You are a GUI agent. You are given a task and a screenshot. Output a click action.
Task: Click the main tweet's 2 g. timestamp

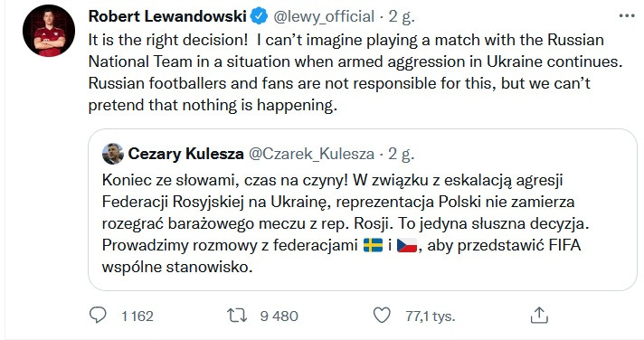point(402,16)
